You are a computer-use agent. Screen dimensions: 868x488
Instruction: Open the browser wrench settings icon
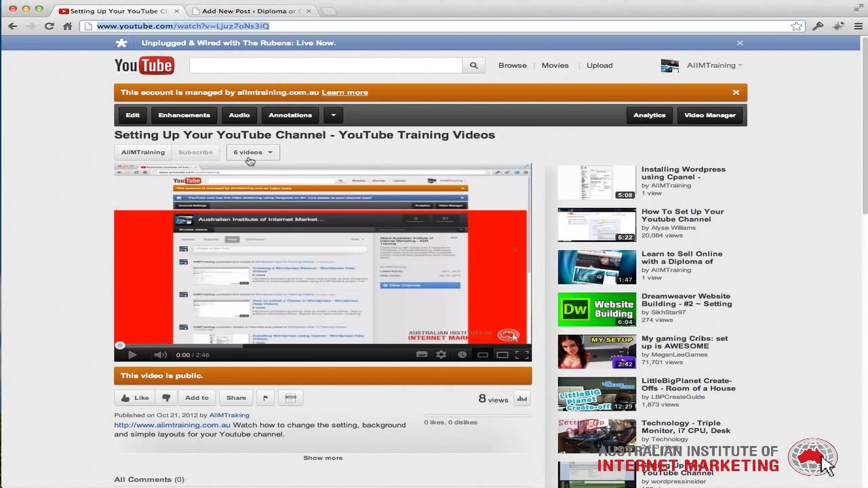click(x=818, y=26)
